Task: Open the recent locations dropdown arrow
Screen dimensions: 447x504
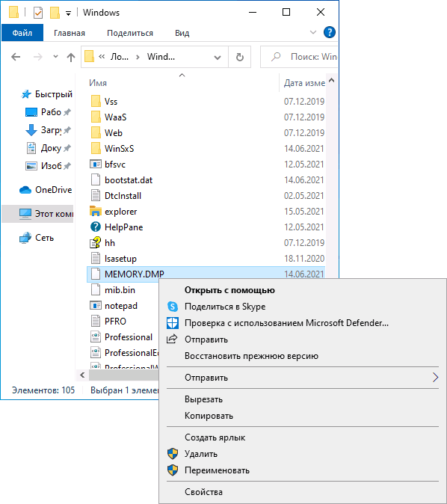Action: pos(55,57)
